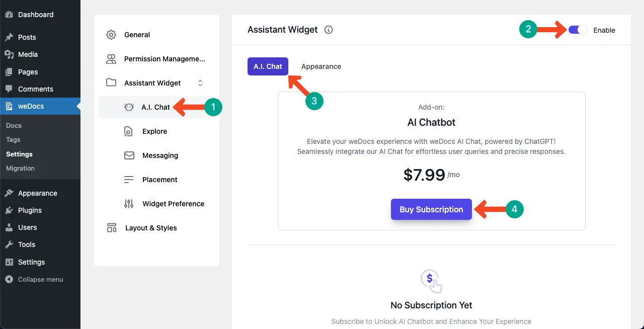Click the Placement lines icon
Screen dimensions: 644x329
point(129,180)
